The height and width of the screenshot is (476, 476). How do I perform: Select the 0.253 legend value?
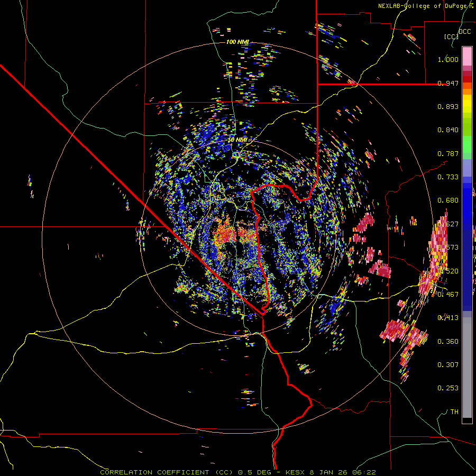point(448,388)
